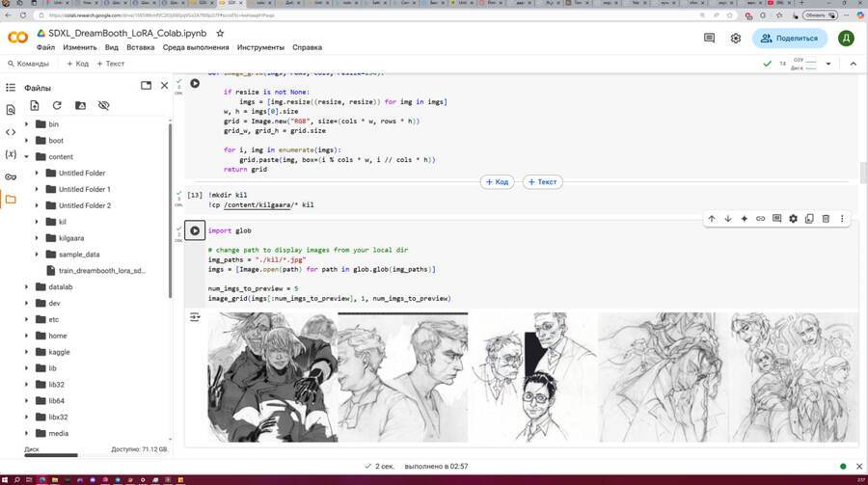Run the import glob cell
The height and width of the screenshot is (485, 868).
[195, 230]
